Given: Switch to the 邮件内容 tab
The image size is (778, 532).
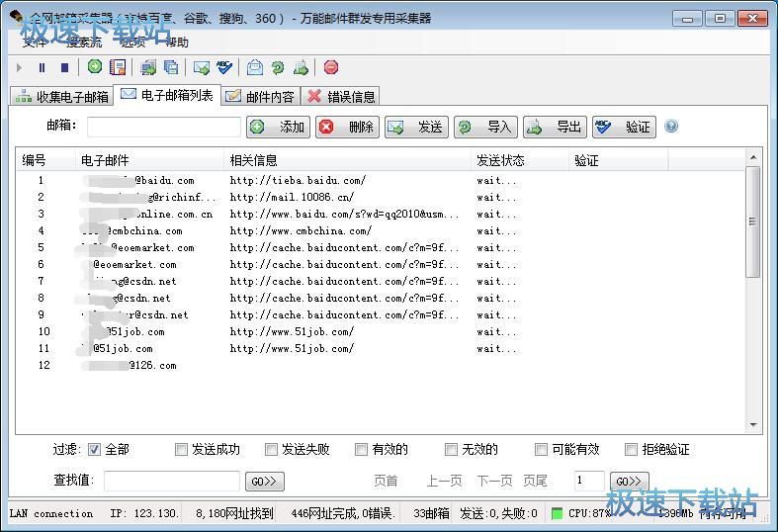Looking at the screenshot, I should pyautogui.click(x=261, y=96).
